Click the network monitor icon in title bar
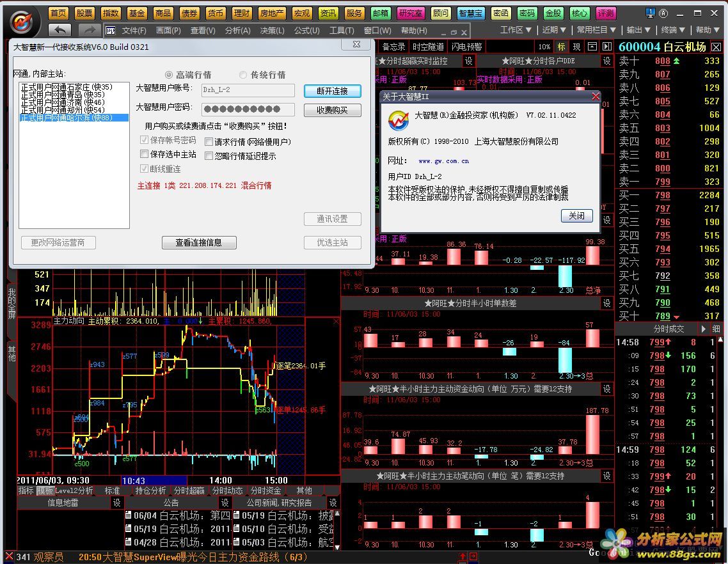 click(x=650, y=13)
